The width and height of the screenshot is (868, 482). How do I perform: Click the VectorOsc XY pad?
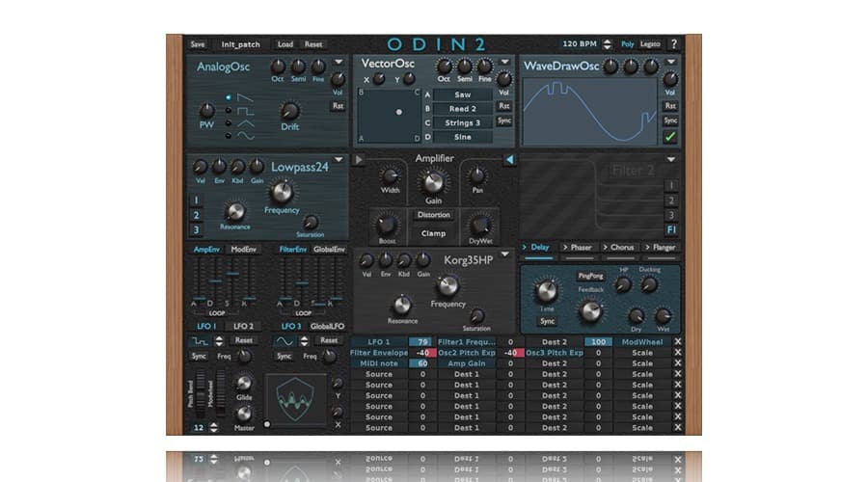[x=388, y=115]
